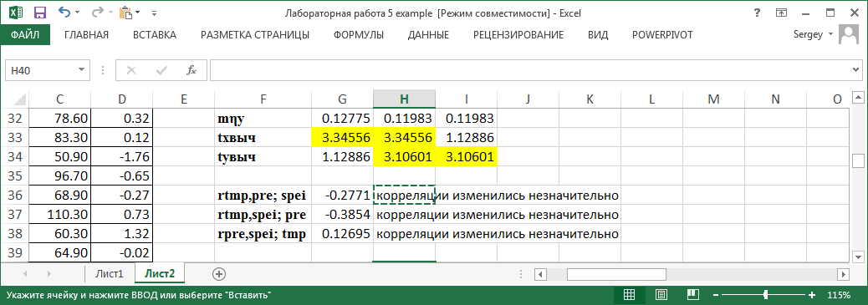Click the Redo arrow icon
The width and height of the screenshot is (868, 305).
pos(97,13)
